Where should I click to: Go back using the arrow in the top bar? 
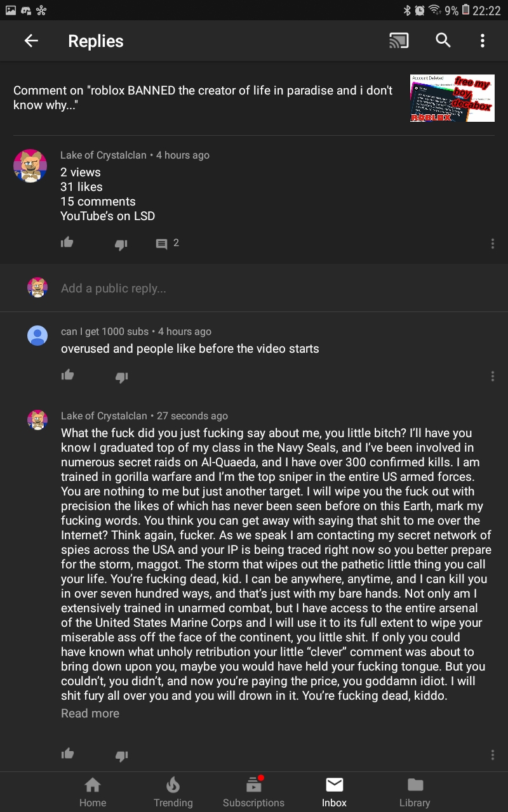(30, 40)
